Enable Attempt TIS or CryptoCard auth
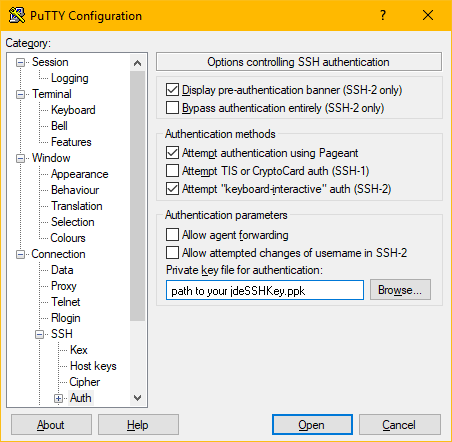This screenshot has height=442, width=452. click(172, 171)
